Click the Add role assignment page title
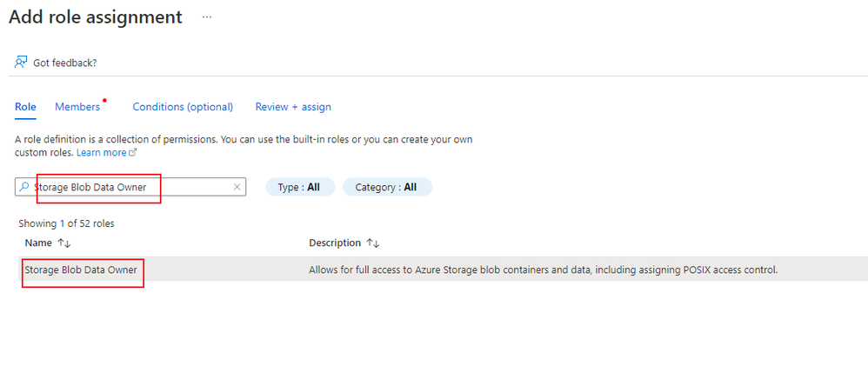The width and height of the screenshot is (868, 379). click(96, 17)
